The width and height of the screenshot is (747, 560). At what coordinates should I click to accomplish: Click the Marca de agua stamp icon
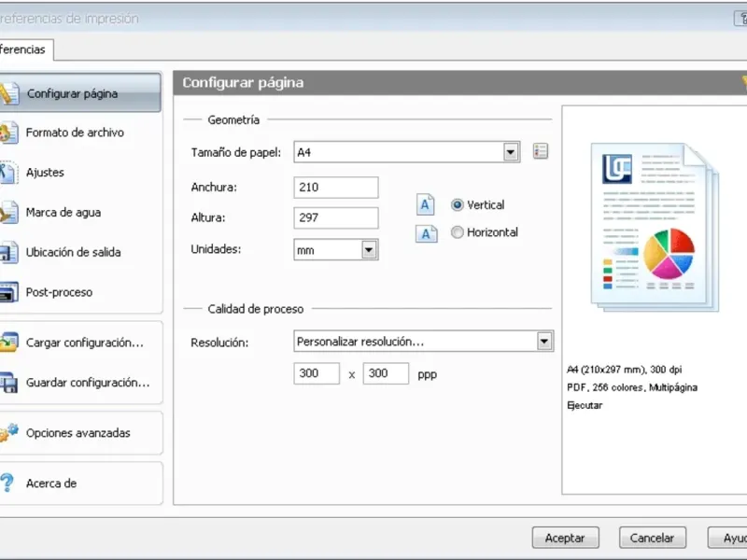[x=8, y=213]
